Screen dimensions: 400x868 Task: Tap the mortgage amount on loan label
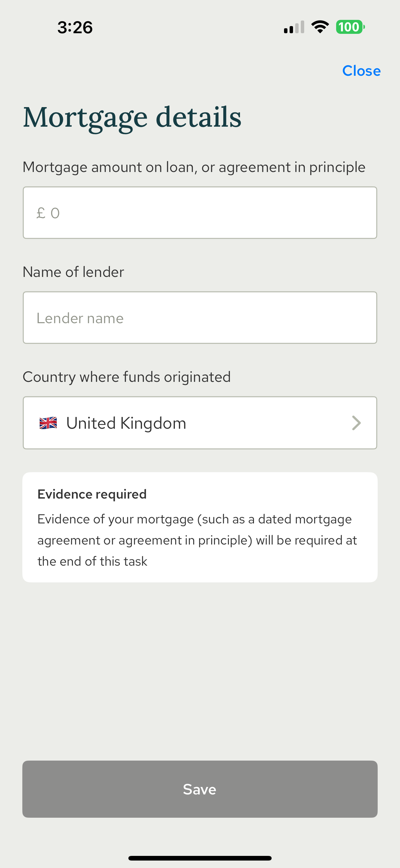coord(194,167)
